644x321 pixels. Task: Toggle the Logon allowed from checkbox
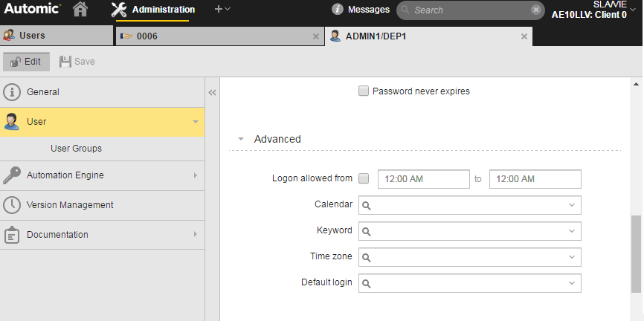364,178
